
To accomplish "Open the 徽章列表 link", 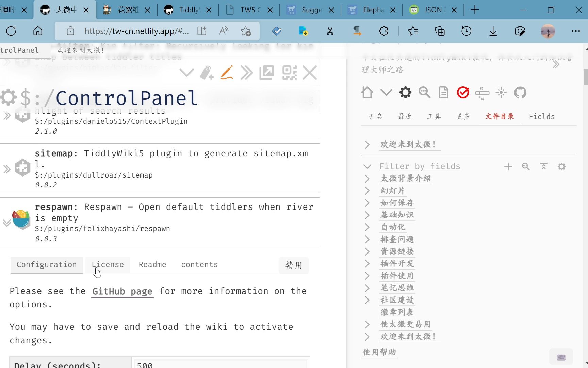I will 397,312.
